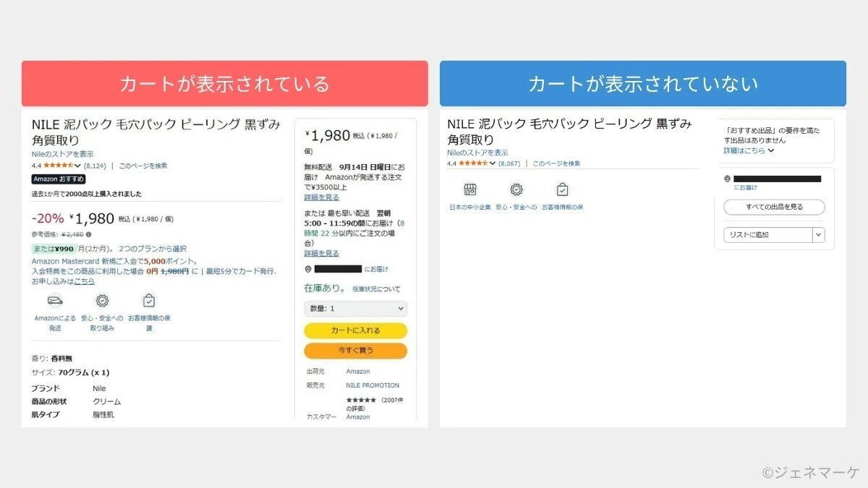Screen dimensions: 868x488
Task: Click 安心・安全への badge icon in right panel
Action: point(516,190)
